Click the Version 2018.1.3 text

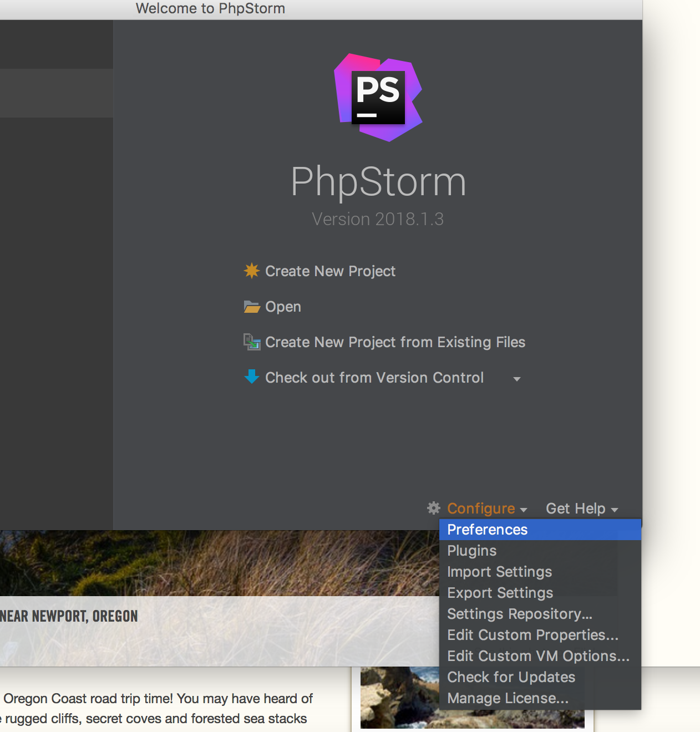pos(378,219)
